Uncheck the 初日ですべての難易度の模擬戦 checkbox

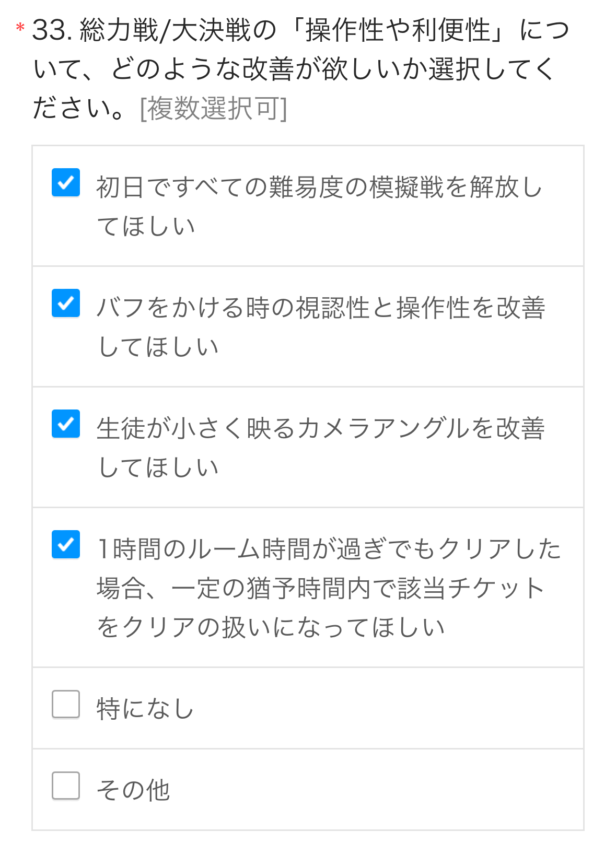coord(66,182)
